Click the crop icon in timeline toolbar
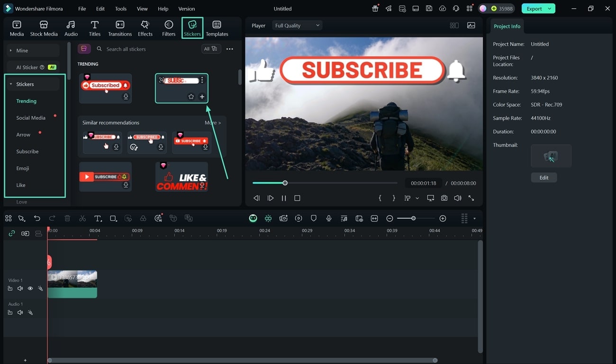The image size is (616, 364). pos(113,218)
